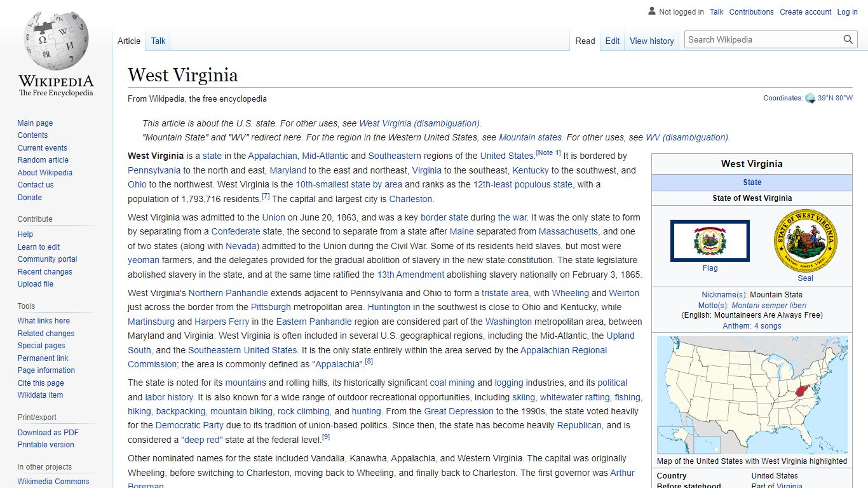Open the Great Depression link
The width and height of the screenshot is (868, 488).
(459, 411)
